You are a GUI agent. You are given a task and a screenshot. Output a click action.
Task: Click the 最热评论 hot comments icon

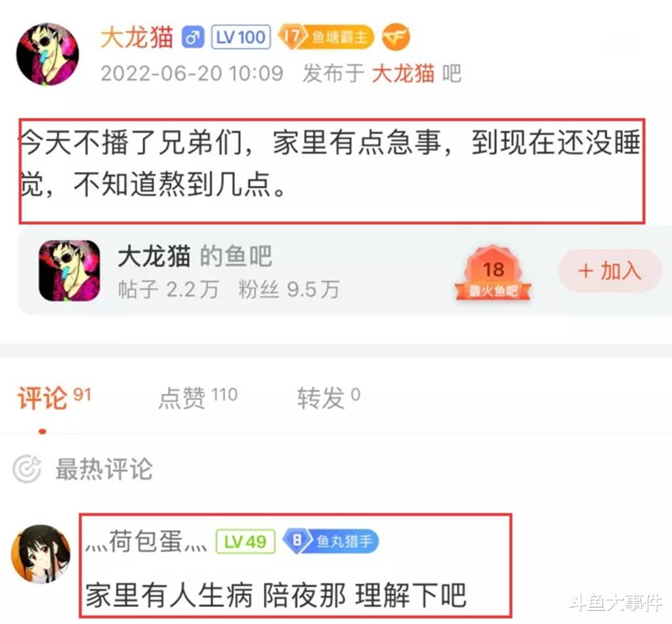coord(27,469)
